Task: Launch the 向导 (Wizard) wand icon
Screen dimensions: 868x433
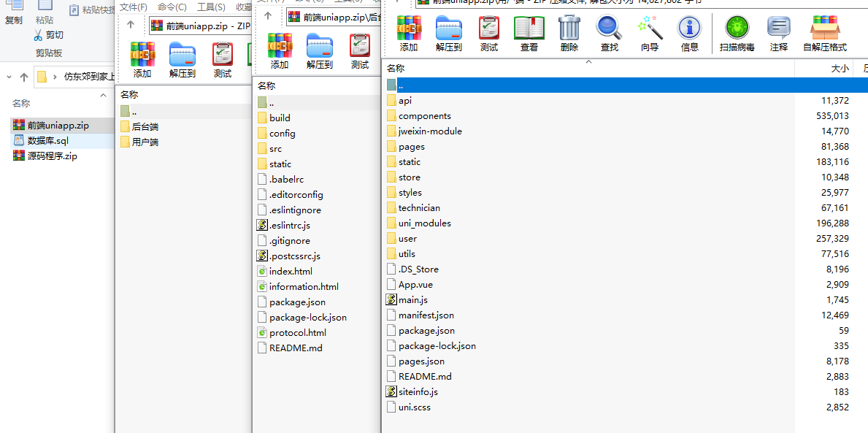Action: [649, 34]
